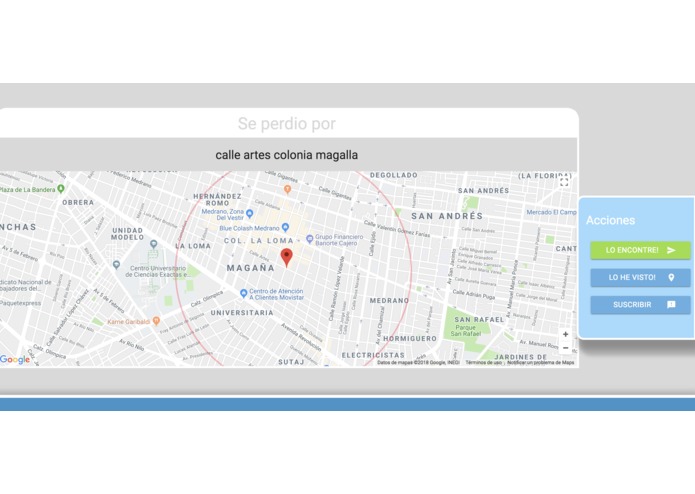The image size is (695, 494).
Task: Click HERNÁNDEZ ROMO map label
Action: [x=217, y=199]
